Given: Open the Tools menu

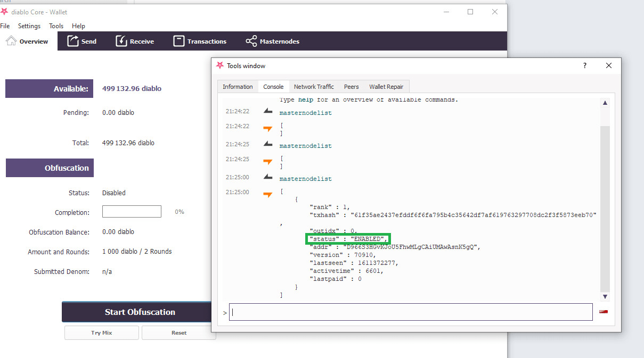Looking at the screenshot, I should [56, 26].
